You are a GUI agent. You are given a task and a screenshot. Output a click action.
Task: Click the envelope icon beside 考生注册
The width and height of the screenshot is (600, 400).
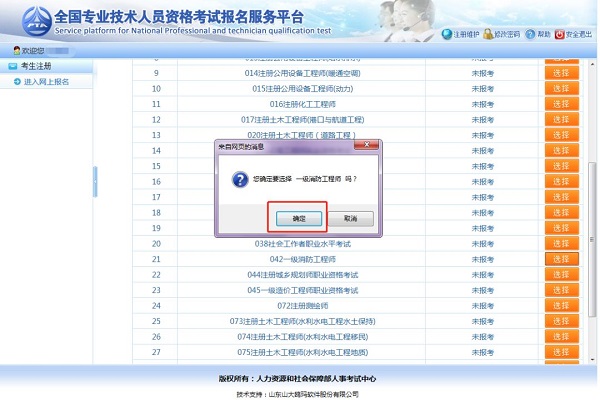13,66
